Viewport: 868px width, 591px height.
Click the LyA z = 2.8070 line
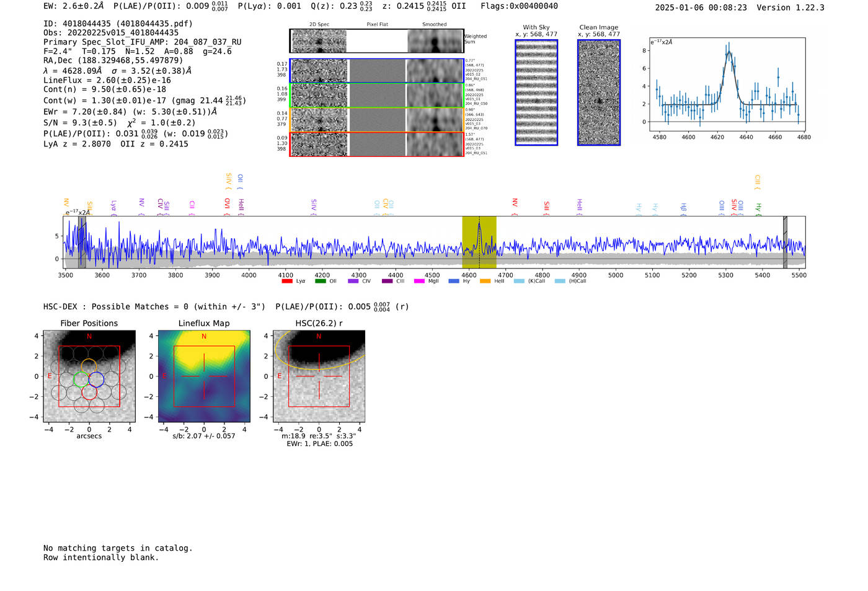click(116, 144)
